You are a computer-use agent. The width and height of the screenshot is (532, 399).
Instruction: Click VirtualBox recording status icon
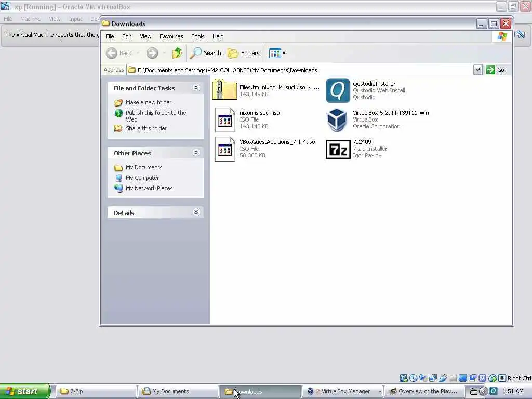[x=472, y=378]
